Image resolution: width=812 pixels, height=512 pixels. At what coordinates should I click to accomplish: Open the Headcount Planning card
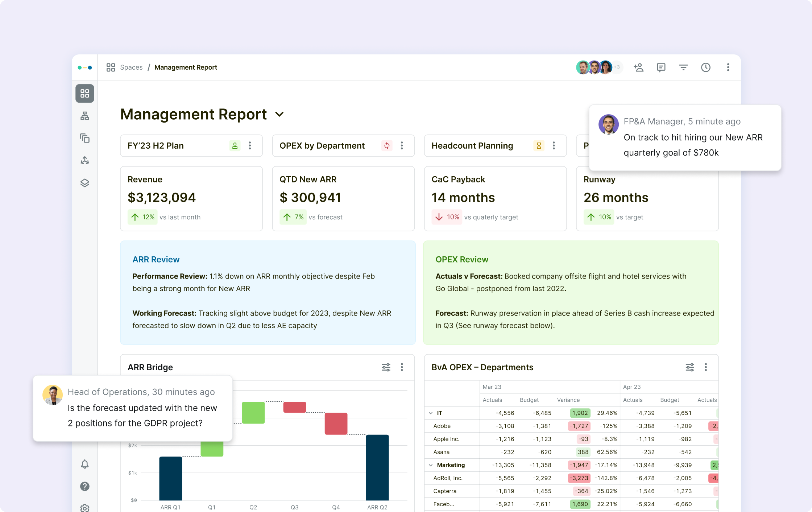(x=472, y=146)
